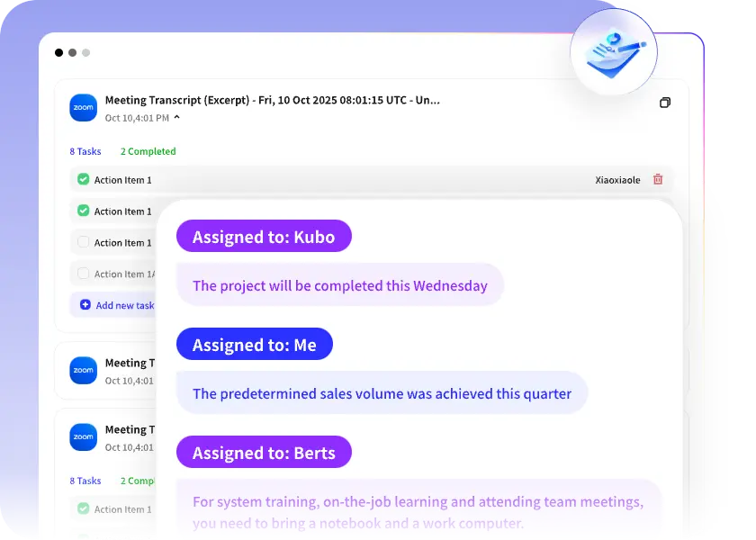
Task: Click the Zoom icon on the middle transcript card
Action: click(x=83, y=370)
